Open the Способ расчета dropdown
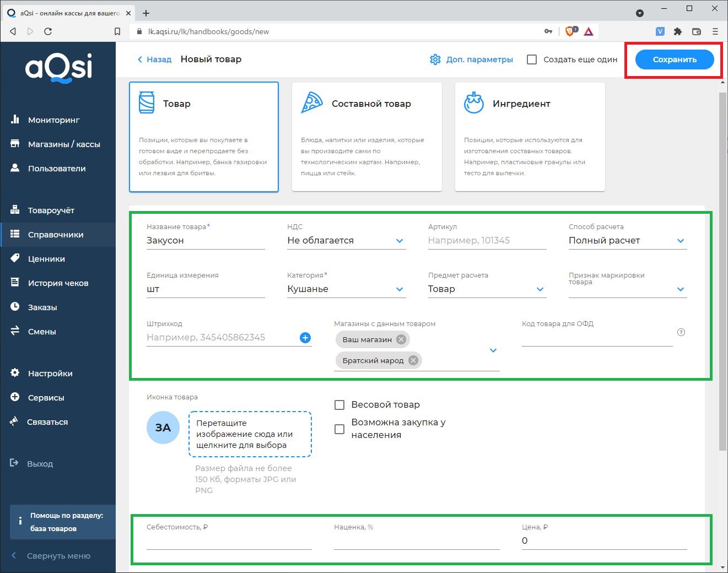This screenshot has width=728, height=573. [x=681, y=241]
